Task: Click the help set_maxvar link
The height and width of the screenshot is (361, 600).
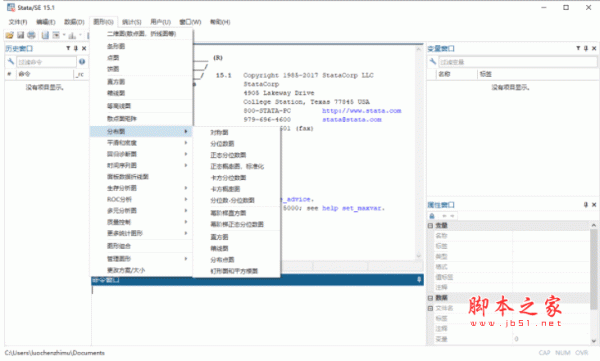Action: (352, 208)
